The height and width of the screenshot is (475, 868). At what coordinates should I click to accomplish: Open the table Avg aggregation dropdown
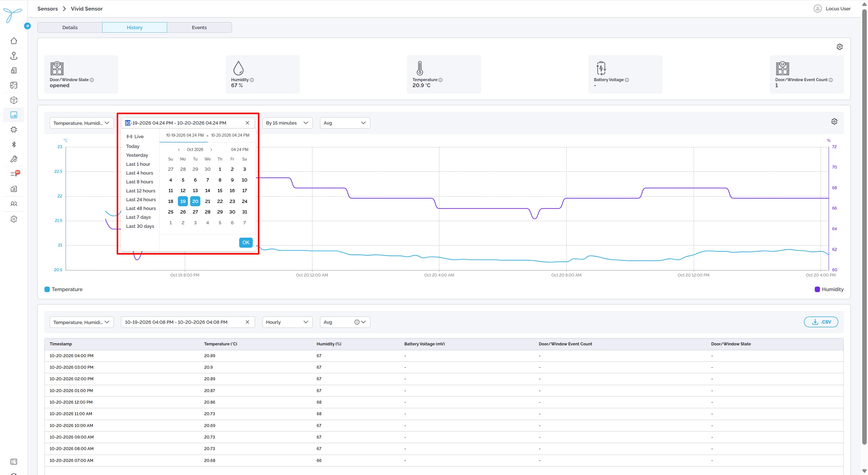click(x=345, y=322)
